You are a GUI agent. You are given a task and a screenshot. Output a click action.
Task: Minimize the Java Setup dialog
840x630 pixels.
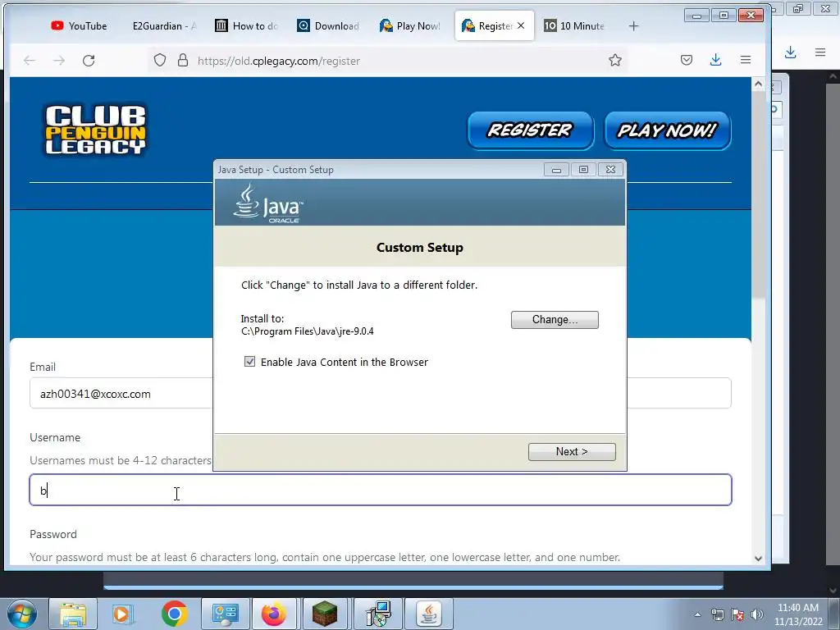tap(557, 170)
